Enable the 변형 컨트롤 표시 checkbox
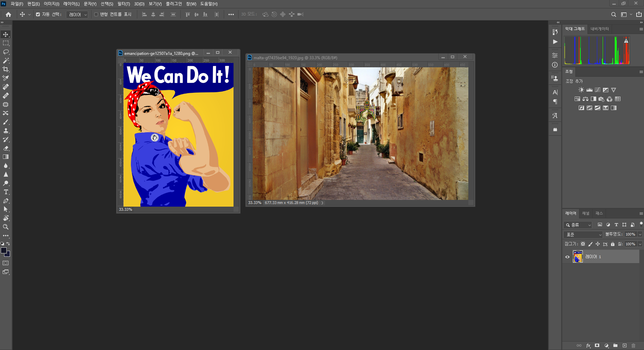 96,14
